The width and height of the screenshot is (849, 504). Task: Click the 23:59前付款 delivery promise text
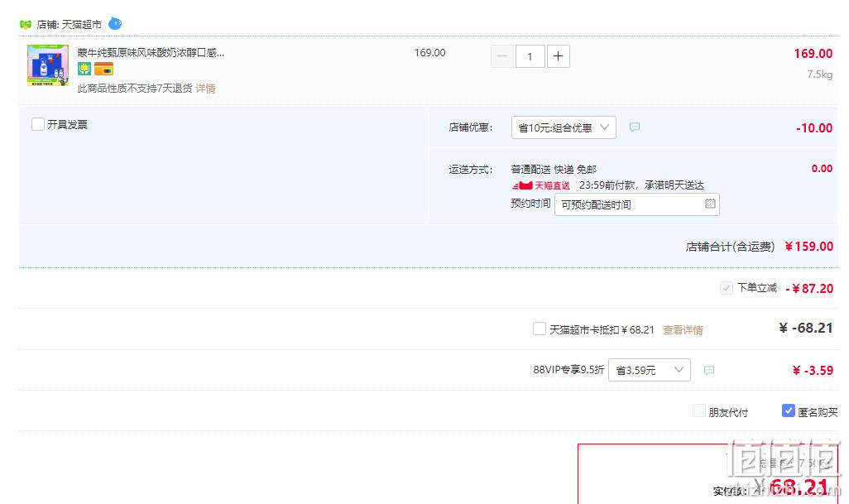coord(641,185)
